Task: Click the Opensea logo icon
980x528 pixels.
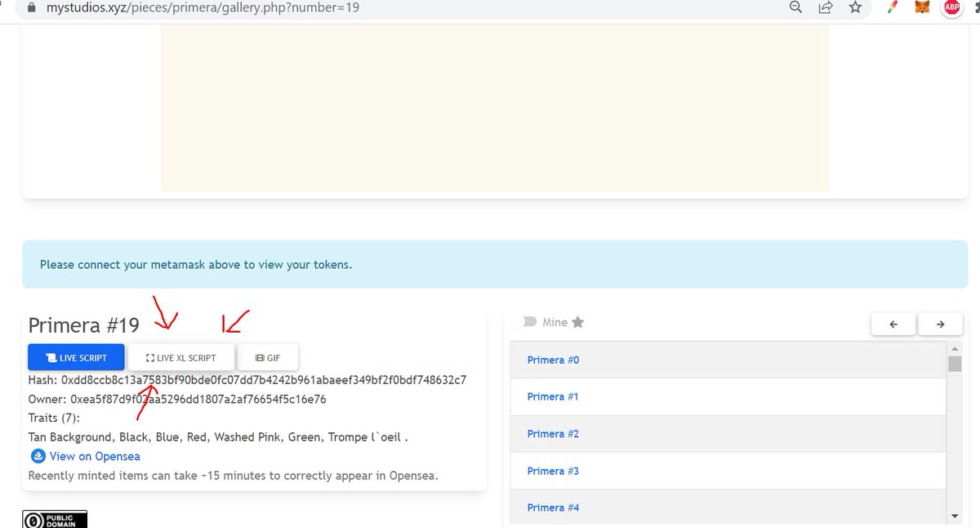Action: click(x=38, y=456)
